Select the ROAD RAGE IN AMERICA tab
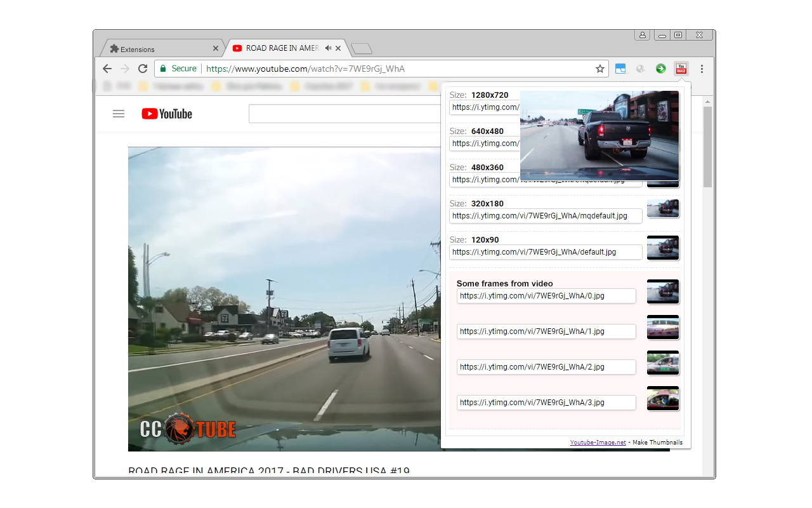This screenshot has width=812, height=508. click(x=285, y=48)
